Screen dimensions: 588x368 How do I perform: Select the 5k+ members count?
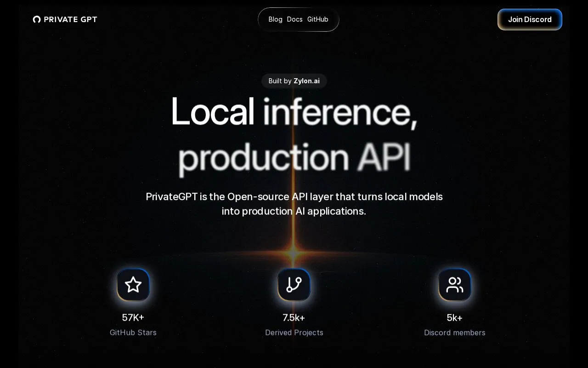click(455, 317)
